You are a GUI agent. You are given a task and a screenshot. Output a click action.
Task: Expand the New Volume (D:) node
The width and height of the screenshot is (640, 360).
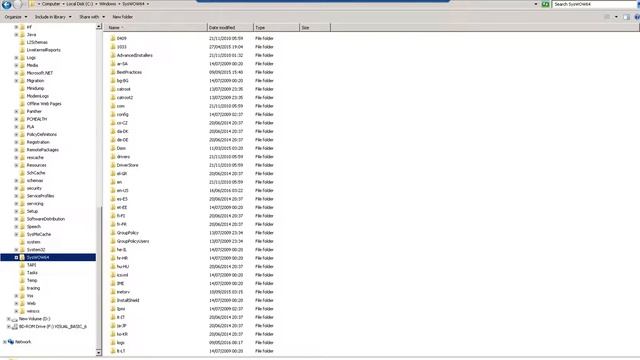coord(9,319)
